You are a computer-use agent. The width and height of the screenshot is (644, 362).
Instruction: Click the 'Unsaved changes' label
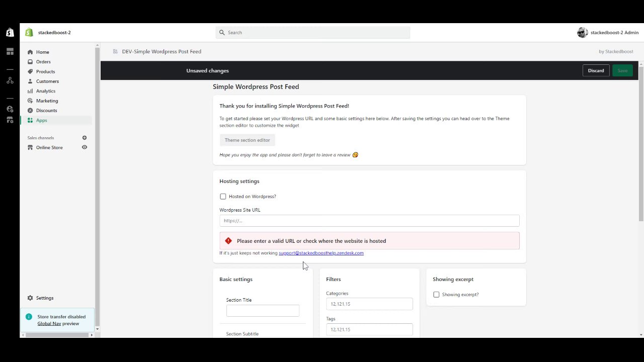point(207,71)
